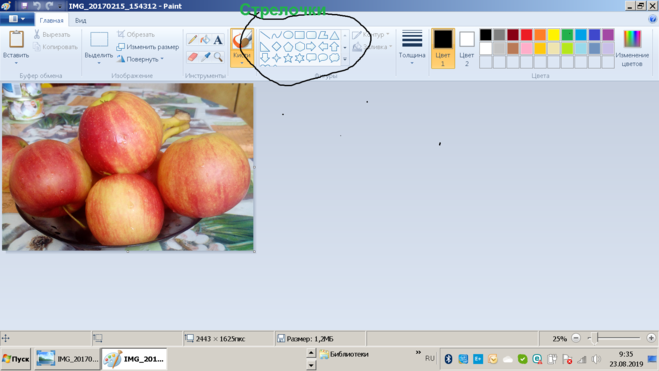Viewport: 659px width, 371px height.
Task: Choose the straight line shape
Action: tap(265, 35)
